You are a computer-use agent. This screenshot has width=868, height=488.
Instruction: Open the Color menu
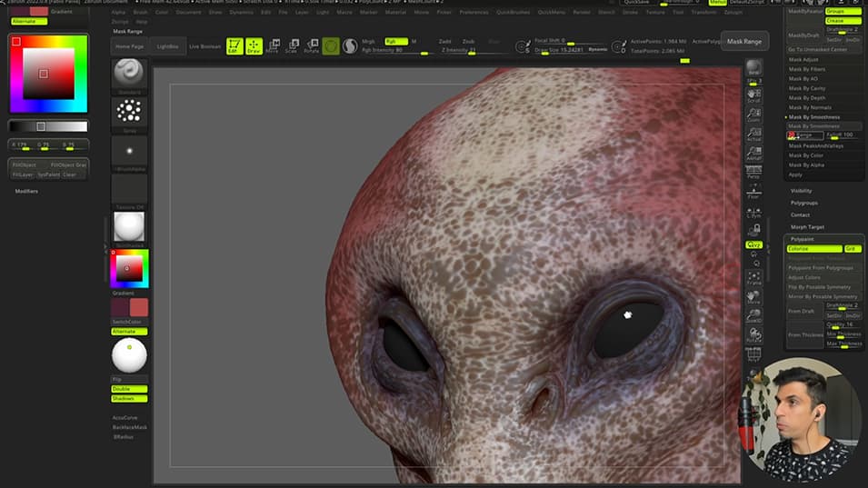pyautogui.click(x=162, y=12)
